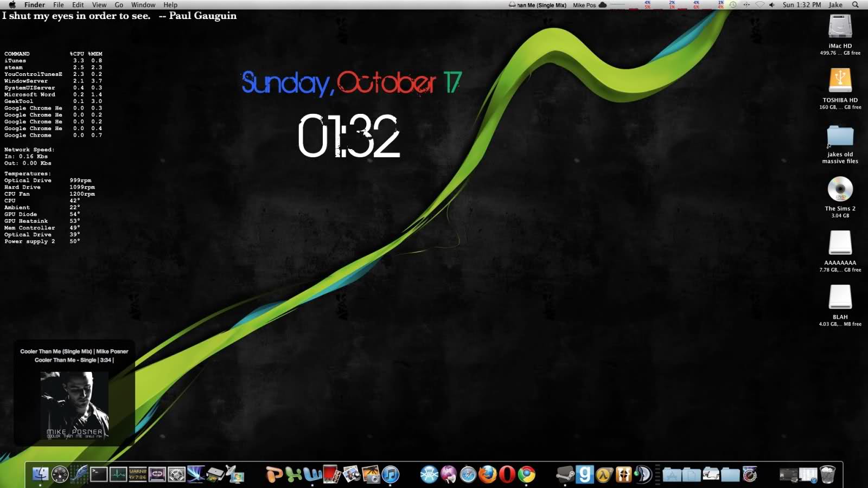Click the iTunes process row
The height and width of the screenshot is (488, 868).
[53, 61]
